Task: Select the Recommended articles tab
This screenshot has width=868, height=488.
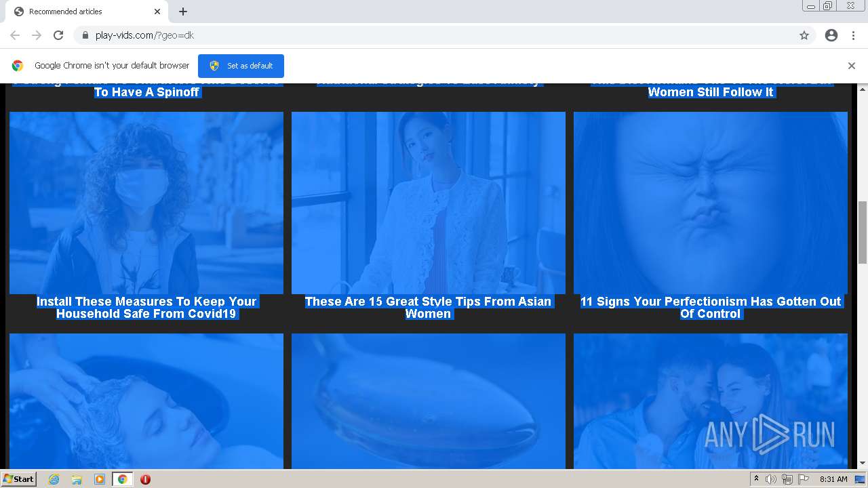Action: point(87,12)
